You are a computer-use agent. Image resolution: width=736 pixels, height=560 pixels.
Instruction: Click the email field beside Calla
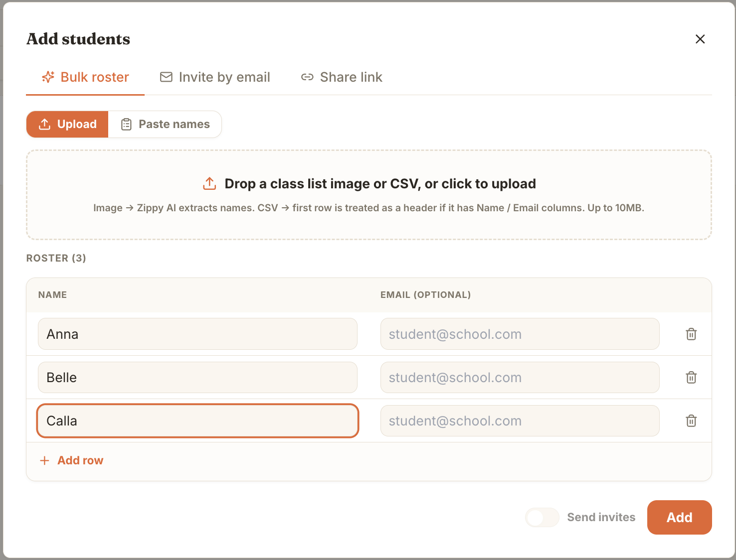click(x=520, y=420)
